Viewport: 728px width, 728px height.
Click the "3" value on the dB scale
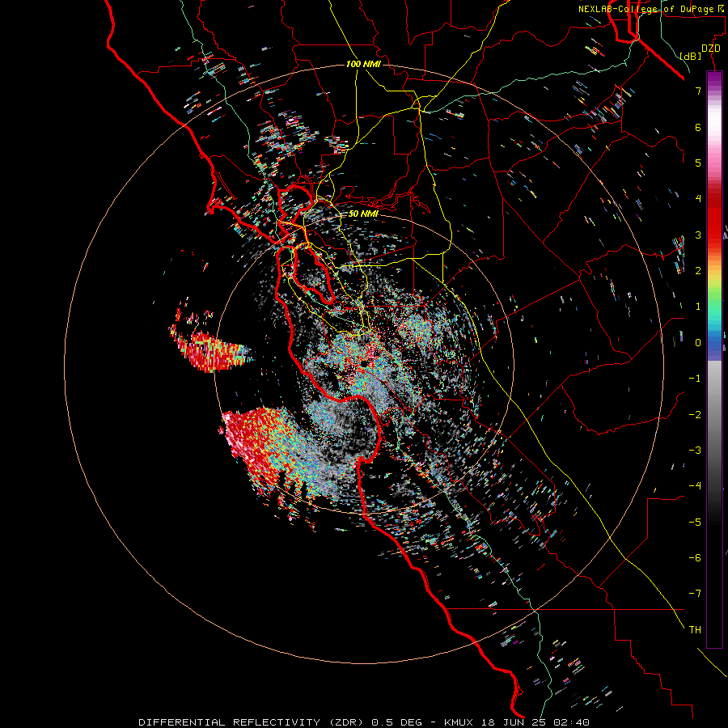click(698, 235)
